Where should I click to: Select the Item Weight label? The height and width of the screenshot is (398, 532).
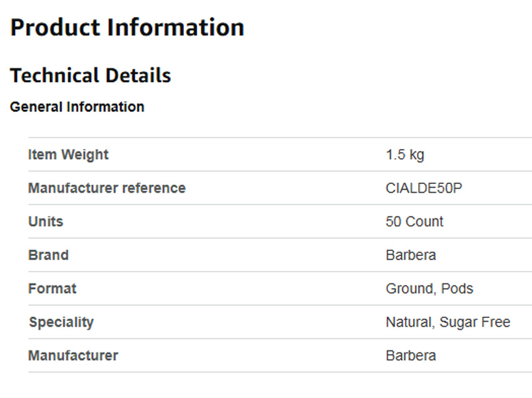(68, 155)
